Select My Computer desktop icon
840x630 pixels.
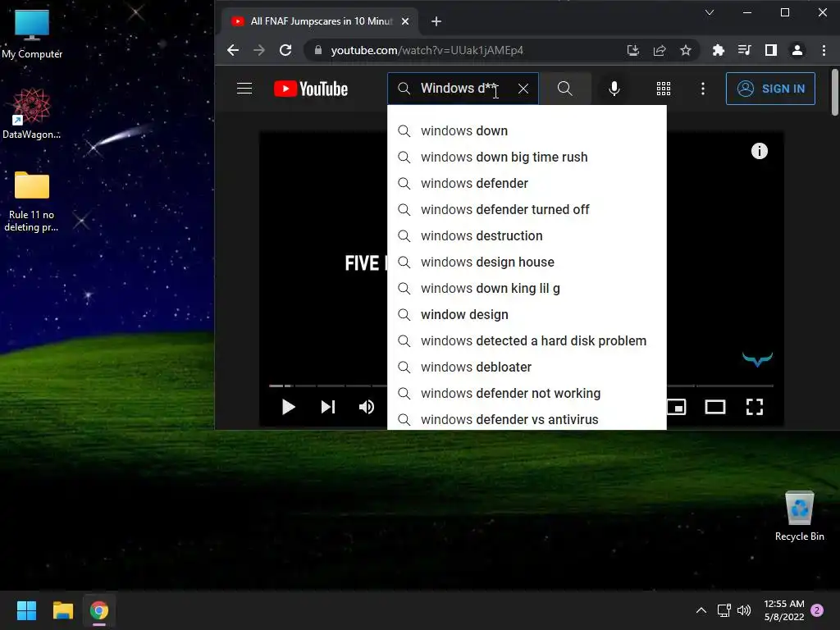pyautogui.click(x=32, y=34)
